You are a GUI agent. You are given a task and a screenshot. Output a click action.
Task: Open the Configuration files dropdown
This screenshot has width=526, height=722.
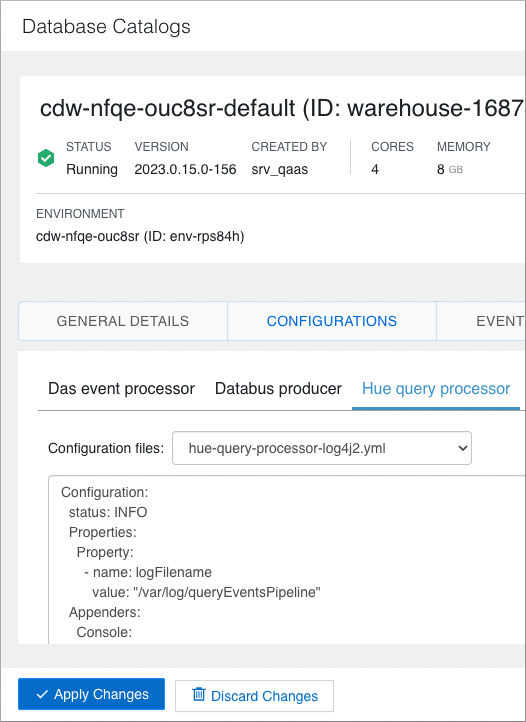[x=321, y=448]
